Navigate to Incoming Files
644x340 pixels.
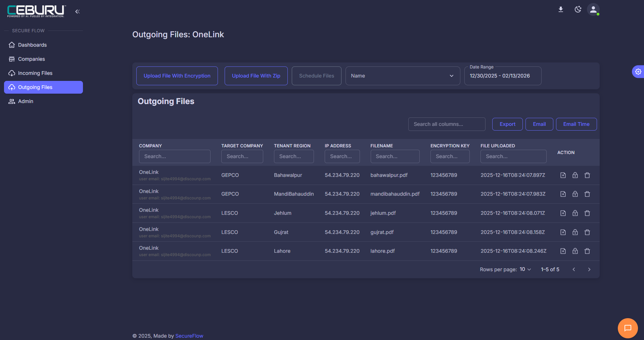tap(43, 73)
